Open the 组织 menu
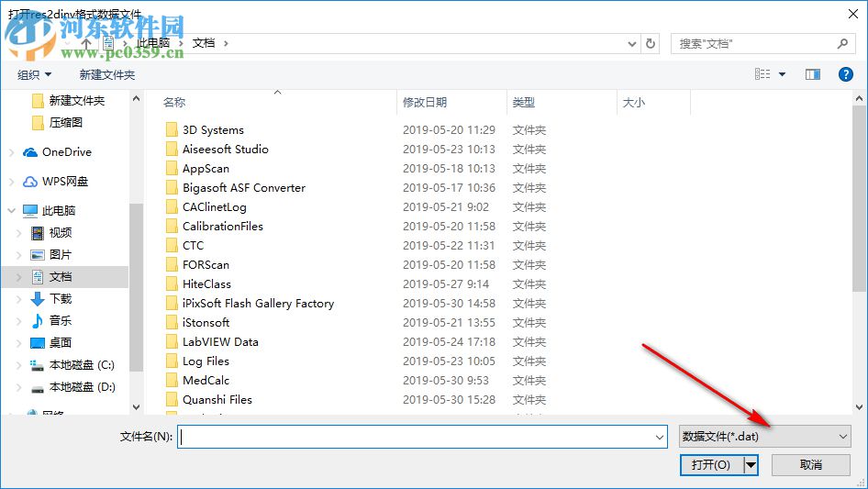 point(34,74)
